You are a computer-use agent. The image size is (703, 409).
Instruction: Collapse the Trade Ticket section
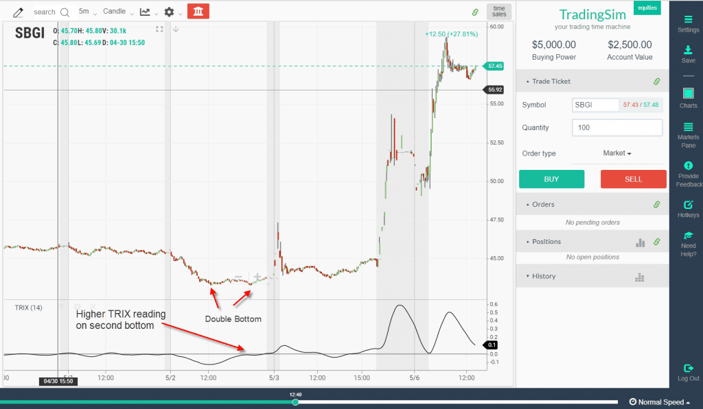coord(528,81)
